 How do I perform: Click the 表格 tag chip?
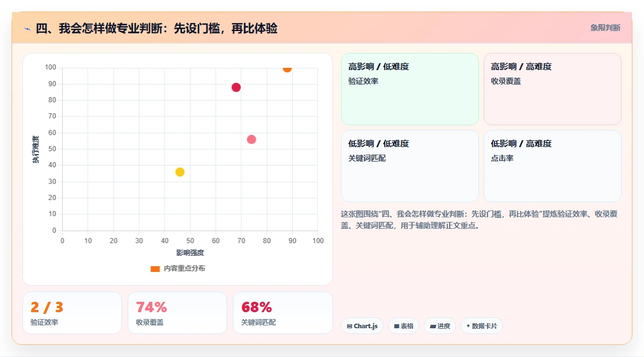click(404, 326)
